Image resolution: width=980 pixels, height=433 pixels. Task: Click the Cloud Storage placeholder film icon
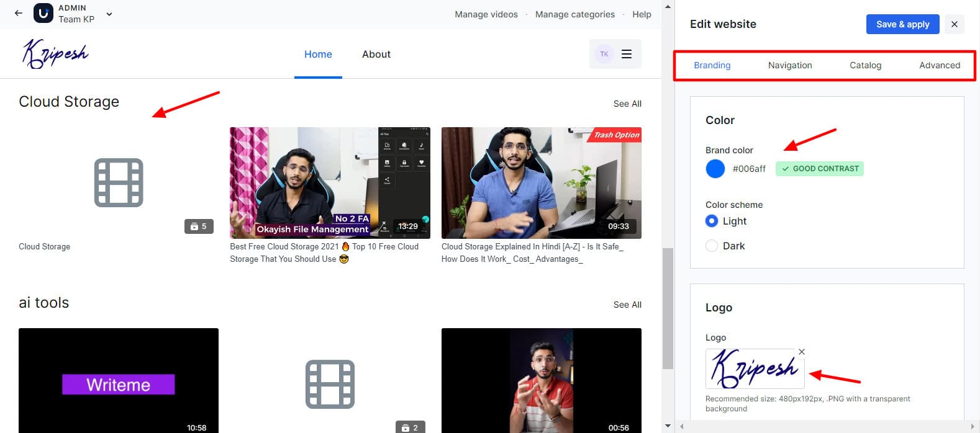click(119, 182)
